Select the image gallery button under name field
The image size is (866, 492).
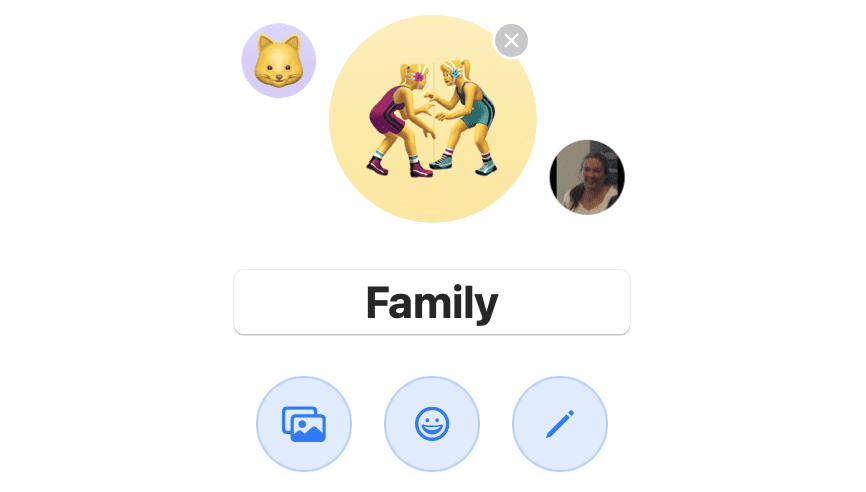304,424
